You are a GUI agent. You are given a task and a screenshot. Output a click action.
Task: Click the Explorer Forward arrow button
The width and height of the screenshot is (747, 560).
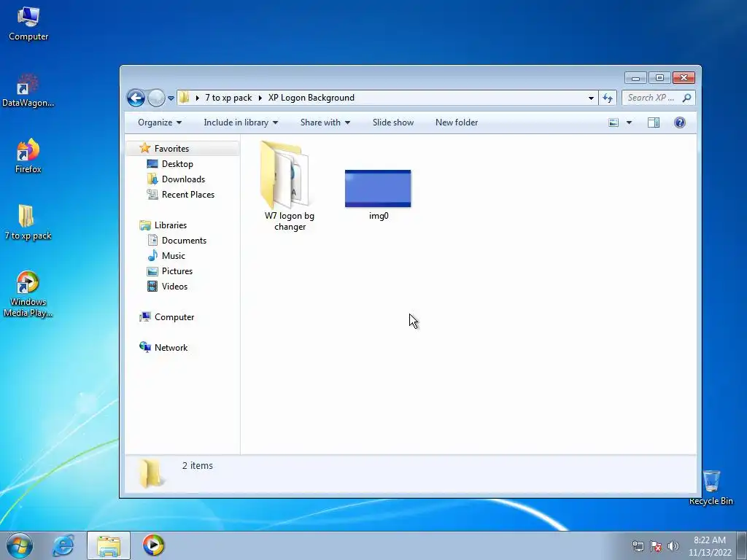pos(156,98)
